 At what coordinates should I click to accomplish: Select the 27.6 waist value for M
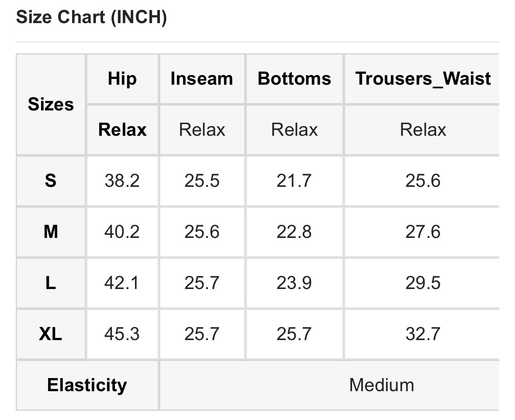click(x=423, y=231)
